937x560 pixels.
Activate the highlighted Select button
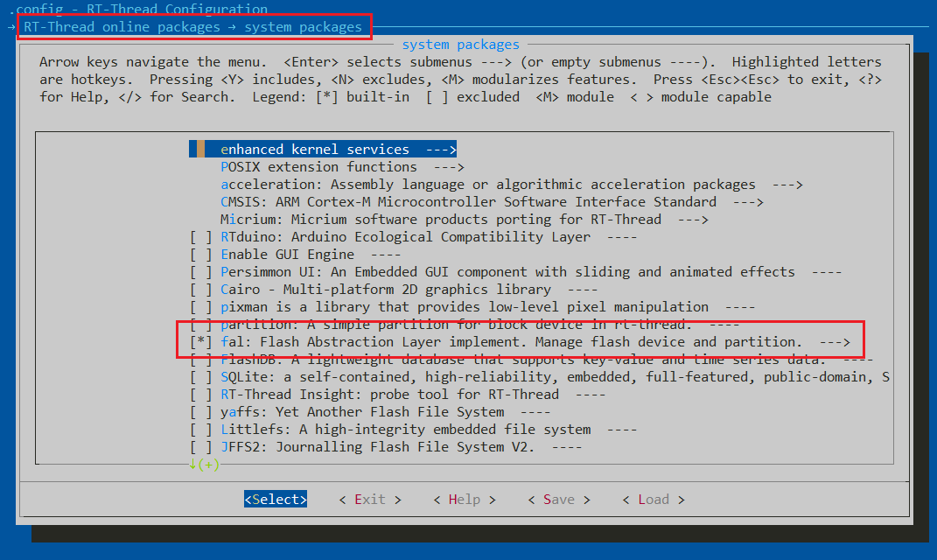click(x=275, y=499)
